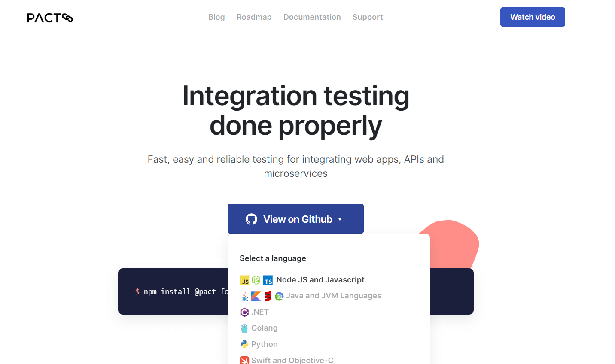Click the Watch video button

click(533, 17)
